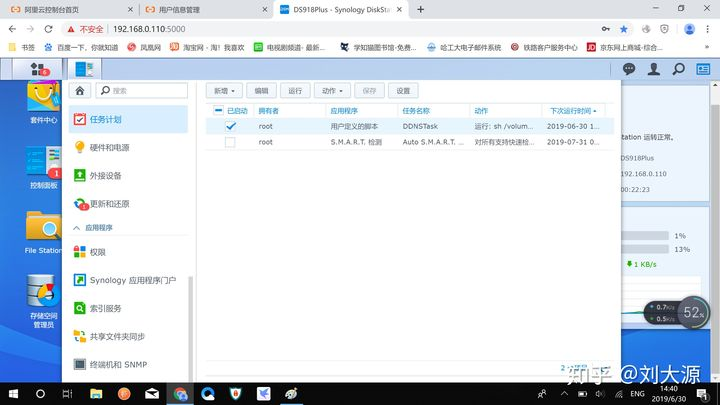This screenshot has height=405, width=720.
Task: Toggle the DSM widgets panel icon
Action: pos(703,69)
